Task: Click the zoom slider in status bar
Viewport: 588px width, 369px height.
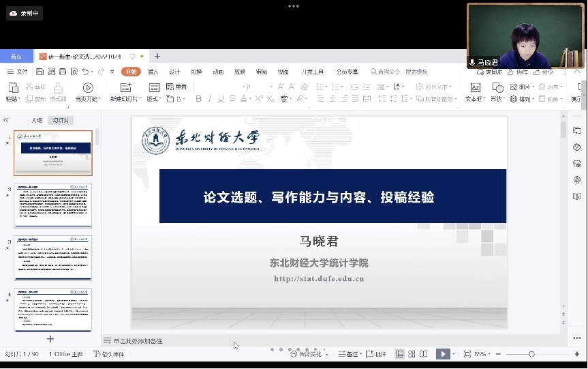Action: pyautogui.click(x=531, y=354)
